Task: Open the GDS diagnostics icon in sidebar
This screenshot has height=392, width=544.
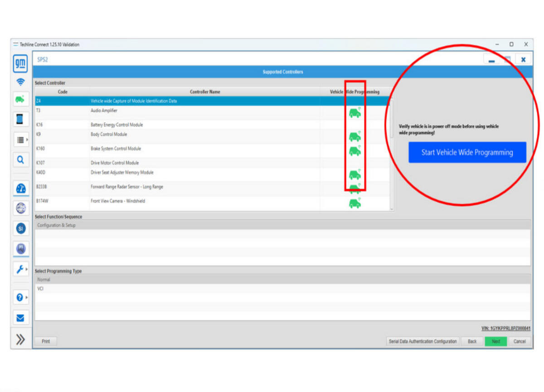Action: (20, 208)
